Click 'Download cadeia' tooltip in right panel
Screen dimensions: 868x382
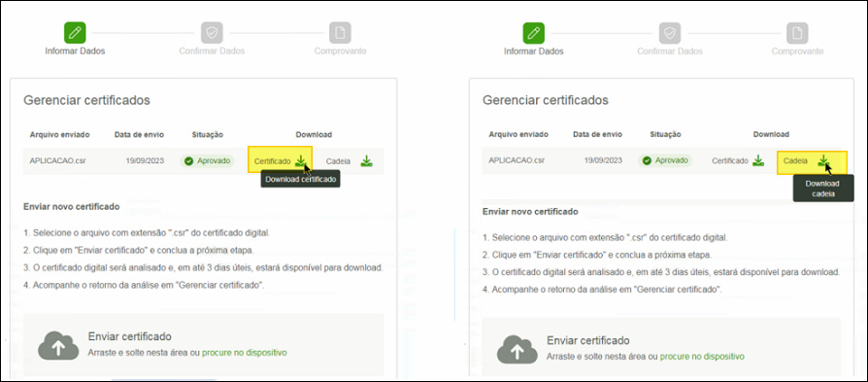(x=823, y=189)
